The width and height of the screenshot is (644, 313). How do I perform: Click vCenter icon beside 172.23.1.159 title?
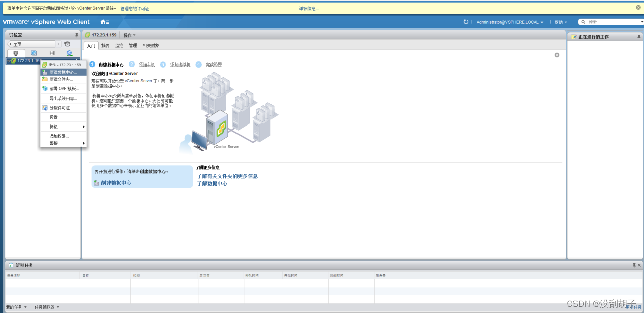88,35
